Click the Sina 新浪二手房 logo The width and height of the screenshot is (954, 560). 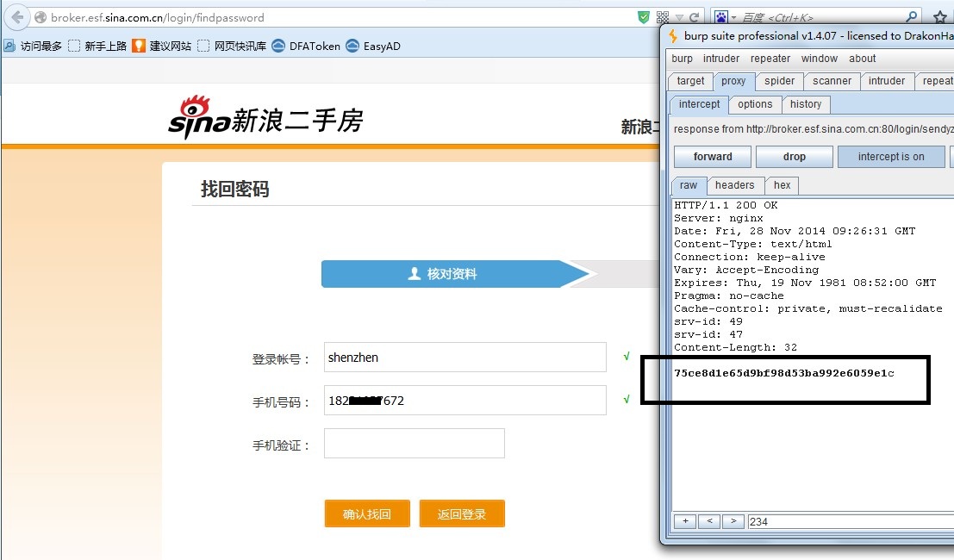coord(265,117)
